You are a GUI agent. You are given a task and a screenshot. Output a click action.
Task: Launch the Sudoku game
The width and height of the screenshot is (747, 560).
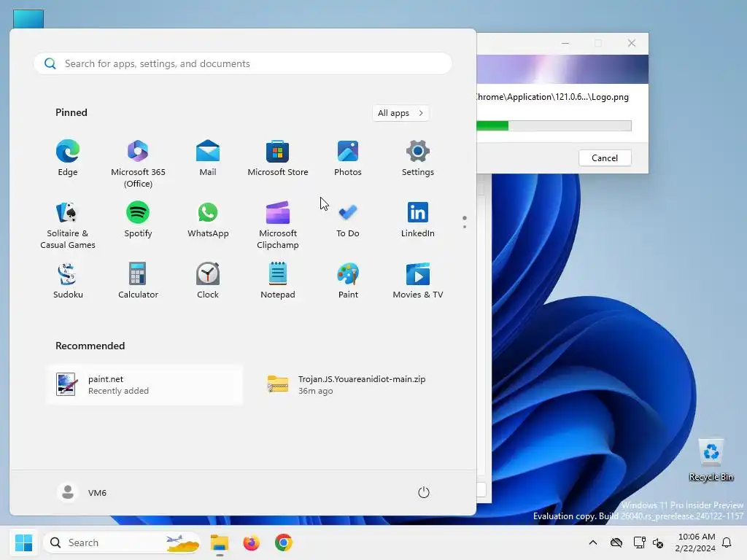[x=68, y=281]
